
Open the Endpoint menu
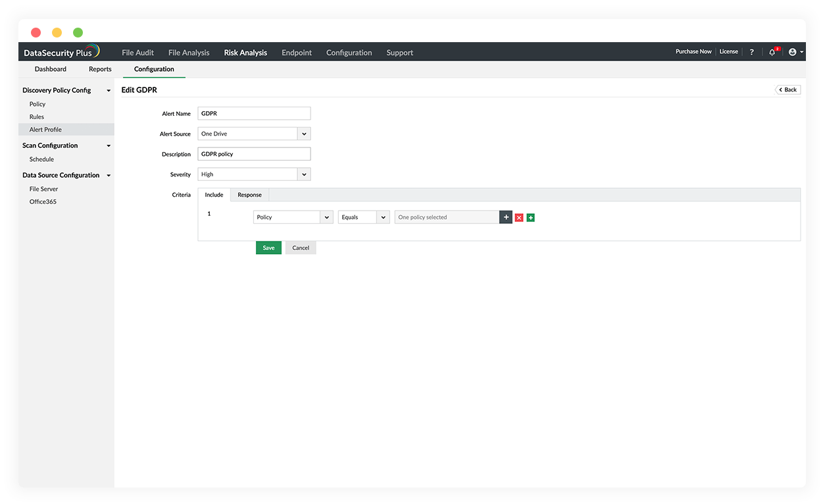pos(297,53)
